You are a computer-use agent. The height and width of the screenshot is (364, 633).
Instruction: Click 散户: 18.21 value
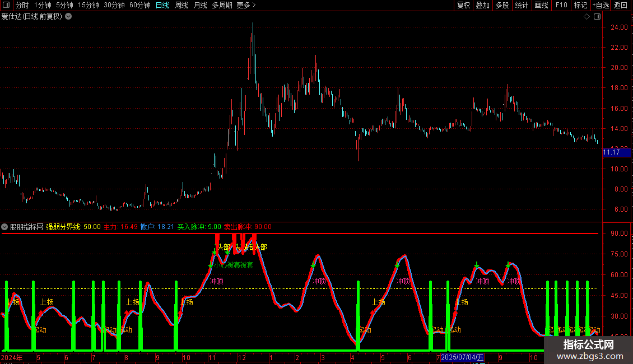157,227
